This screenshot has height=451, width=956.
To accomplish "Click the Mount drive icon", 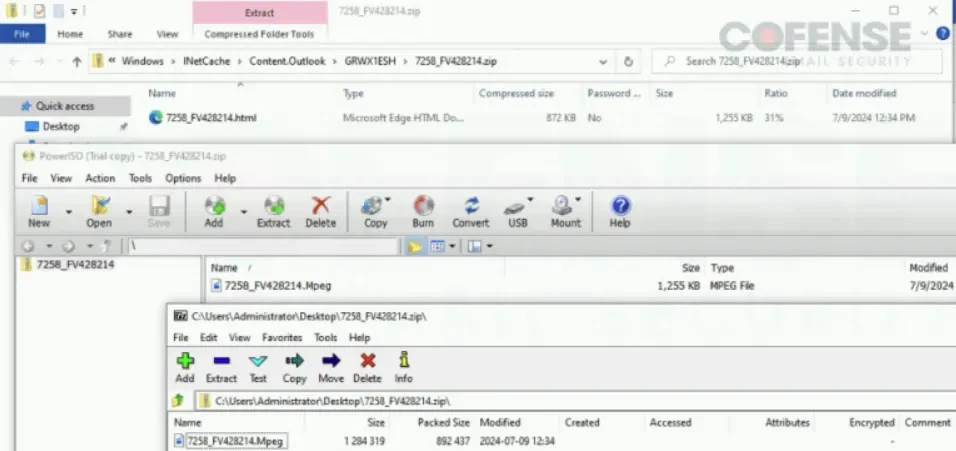I will pos(565,206).
